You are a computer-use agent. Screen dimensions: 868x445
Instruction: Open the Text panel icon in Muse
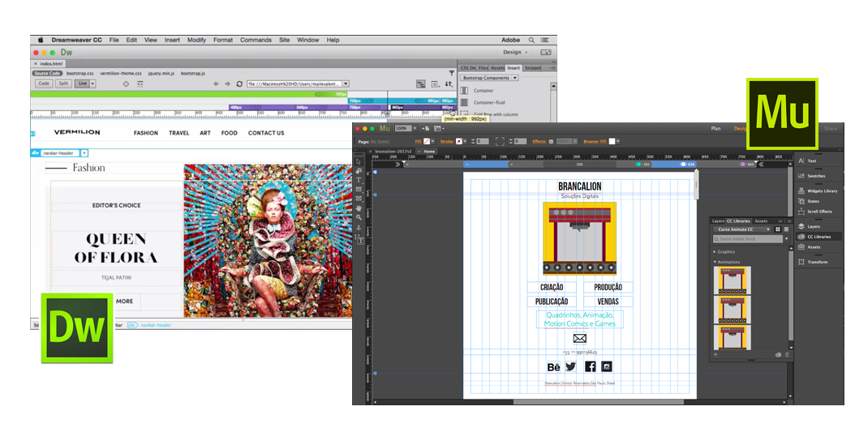(x=801, y=160)
